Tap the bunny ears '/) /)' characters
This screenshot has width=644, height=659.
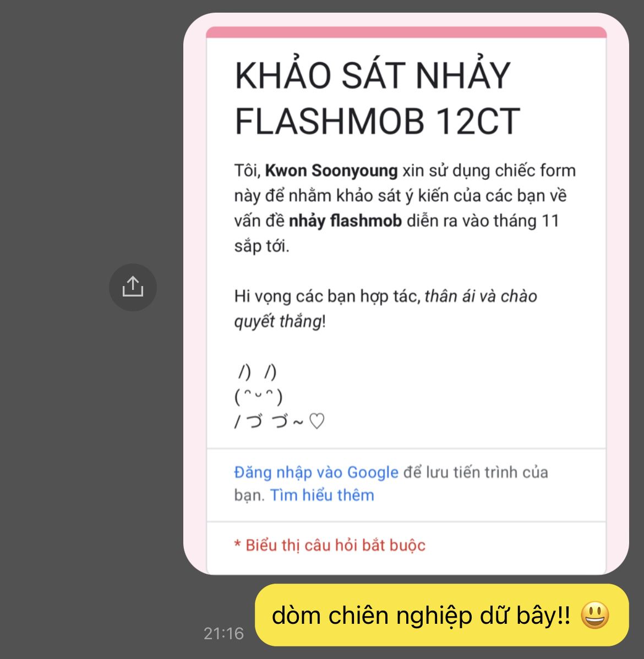(258, 372)
